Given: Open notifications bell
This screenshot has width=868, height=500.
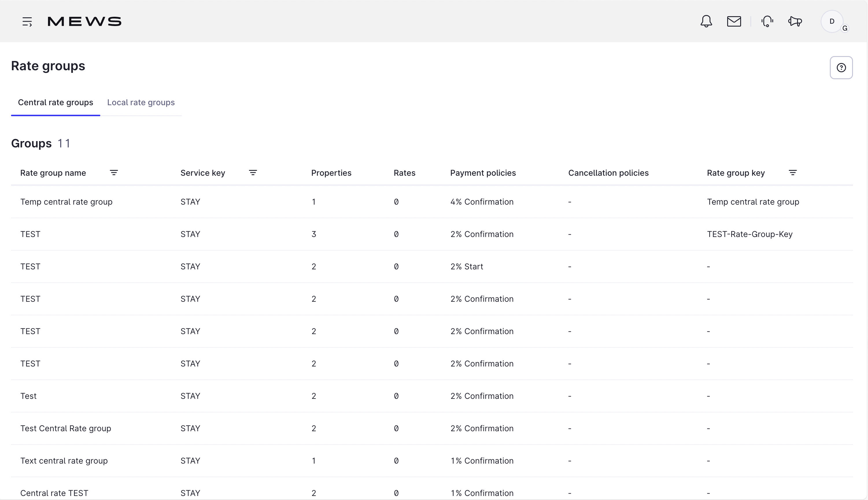Looking at the screenshot, I should click(706, 21).
